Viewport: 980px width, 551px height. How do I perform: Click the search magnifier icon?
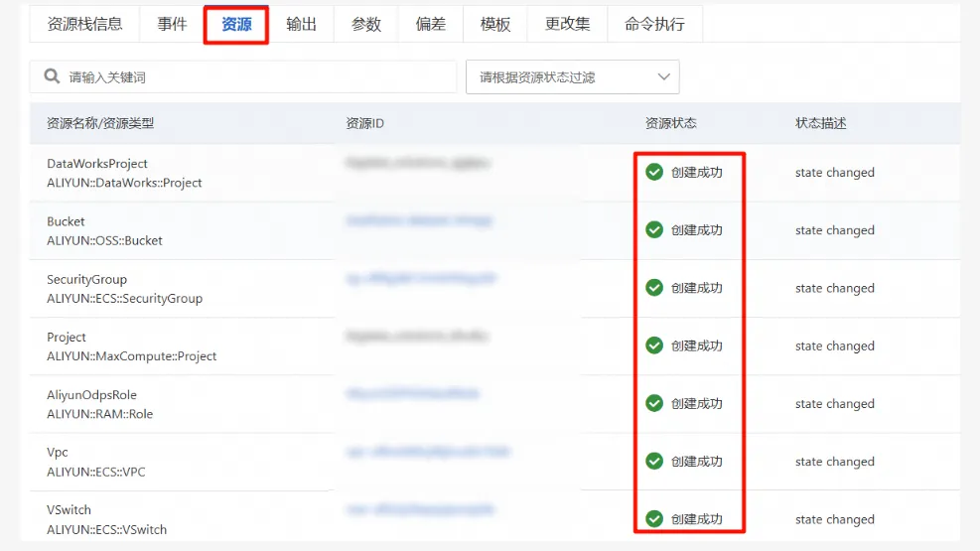pos(52,76)
